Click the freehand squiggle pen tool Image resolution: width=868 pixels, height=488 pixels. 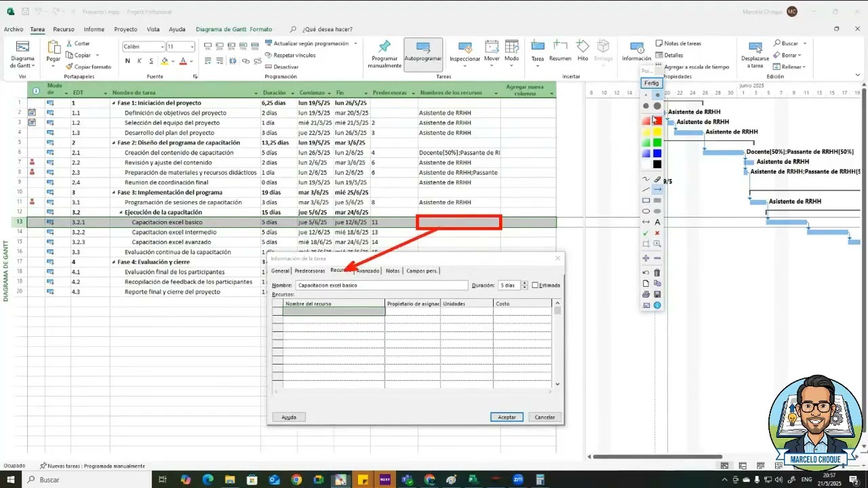[646, 179]
